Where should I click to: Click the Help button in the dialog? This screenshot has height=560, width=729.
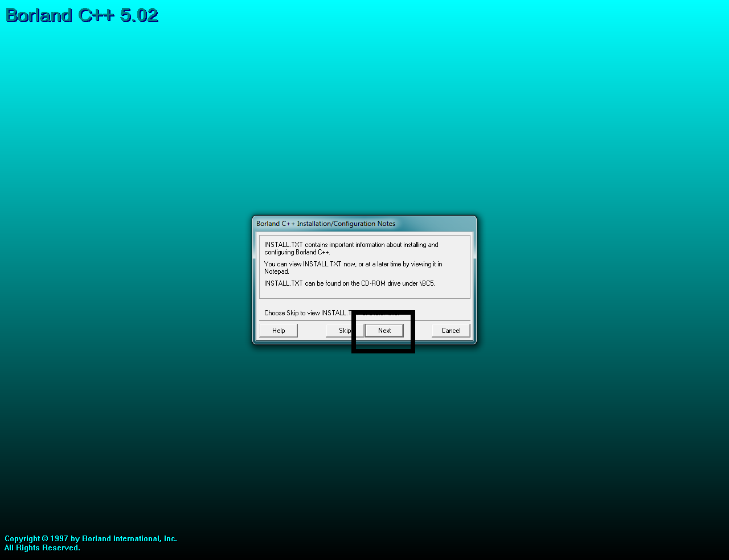(279, 331)
